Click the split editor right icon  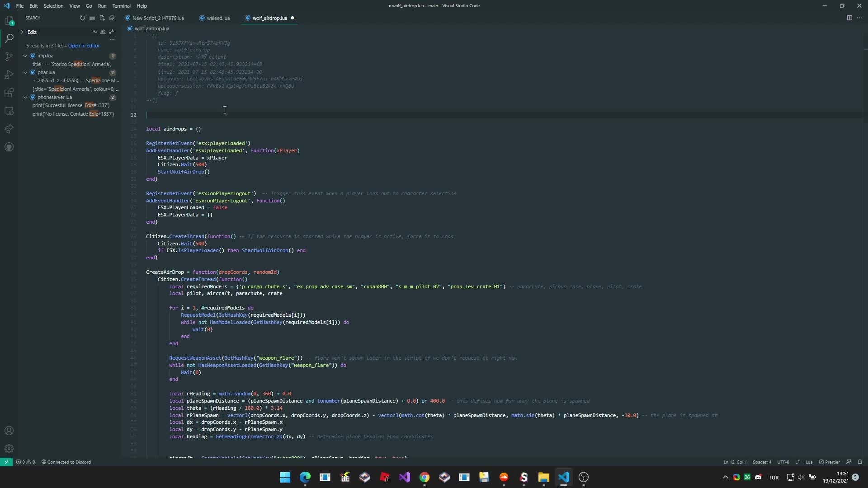849,18
